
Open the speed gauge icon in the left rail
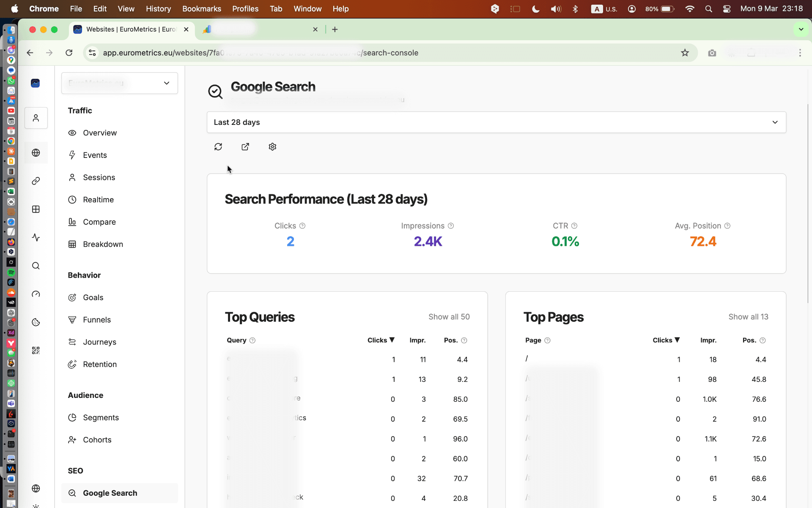[x=36, y=294]
